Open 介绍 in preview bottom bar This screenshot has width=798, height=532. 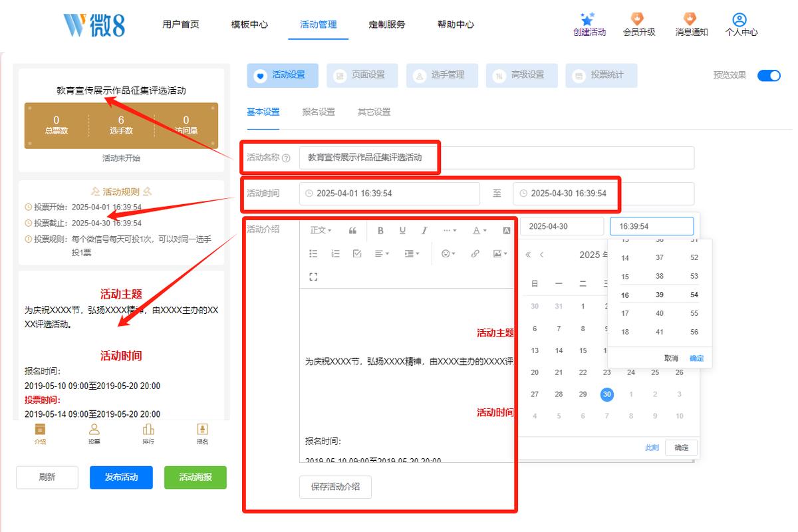tap(40, 434)
